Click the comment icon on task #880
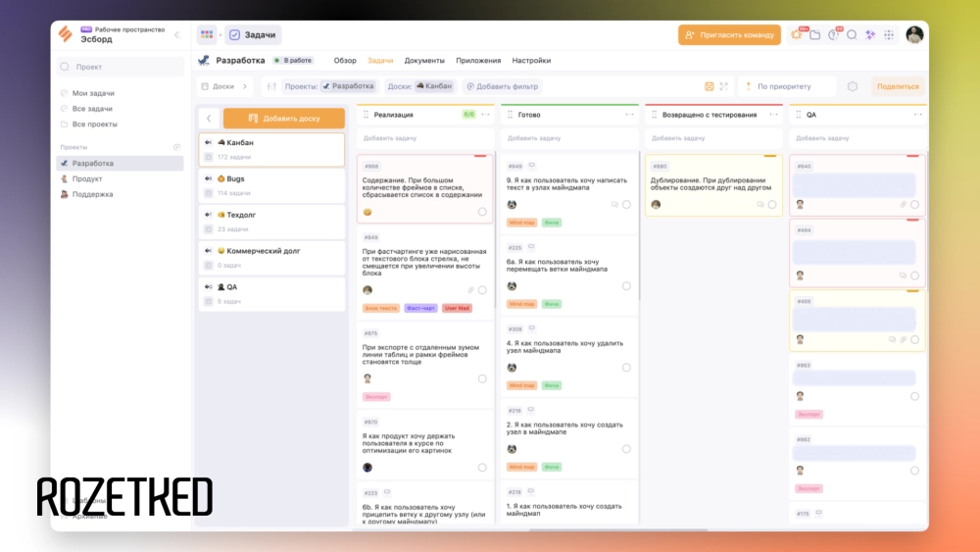The width and height of the screenshot is (980, 552). 760,204
